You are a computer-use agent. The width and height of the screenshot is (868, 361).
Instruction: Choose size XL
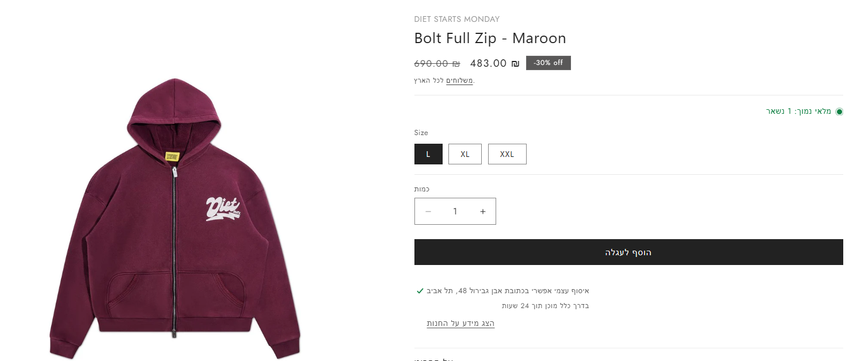click(x=465, y=154)
